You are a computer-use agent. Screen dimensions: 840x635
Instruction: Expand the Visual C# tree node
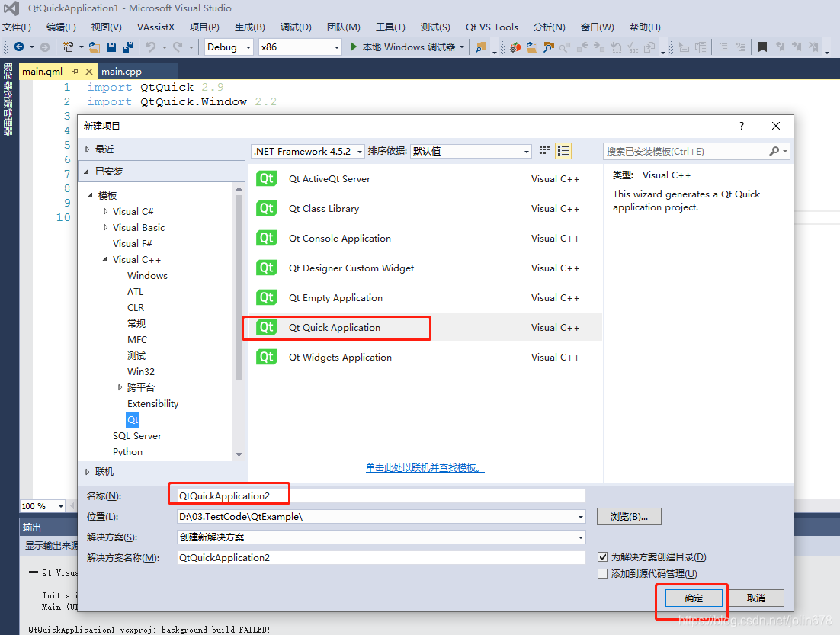tap(105, 212)
